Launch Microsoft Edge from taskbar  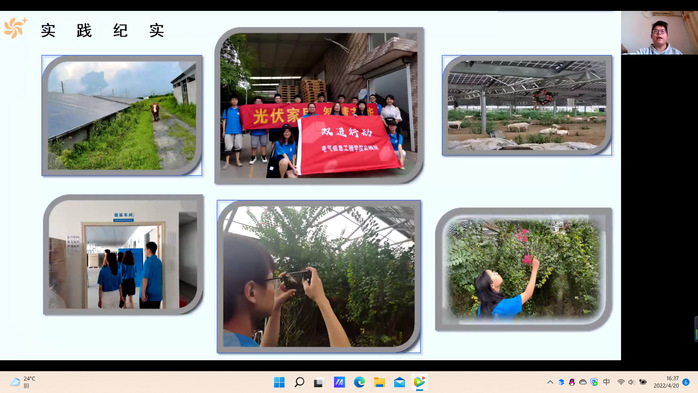coord(359,382)
